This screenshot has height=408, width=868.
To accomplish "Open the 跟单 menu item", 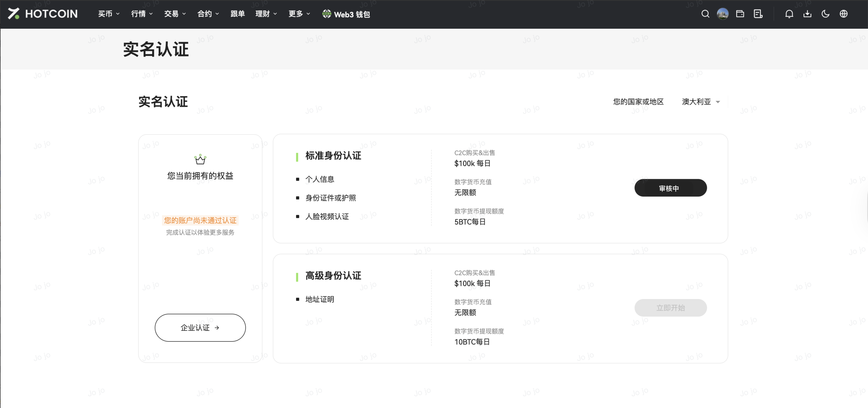I will (238, 14).
